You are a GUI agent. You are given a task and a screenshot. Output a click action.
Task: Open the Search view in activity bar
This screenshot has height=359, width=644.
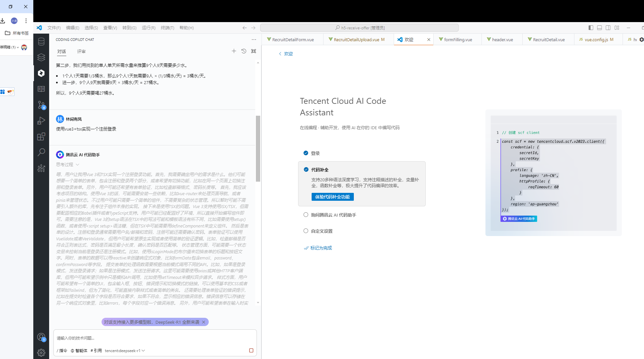(x=41, y=152)
